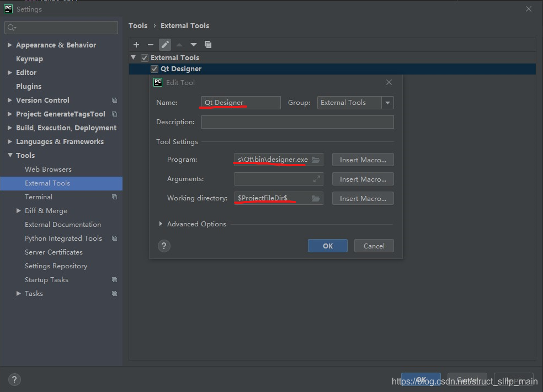This screenshot has height=392, width=543.
Task: Browse for Working directory folder icon
Action: [x=316, y=198]
